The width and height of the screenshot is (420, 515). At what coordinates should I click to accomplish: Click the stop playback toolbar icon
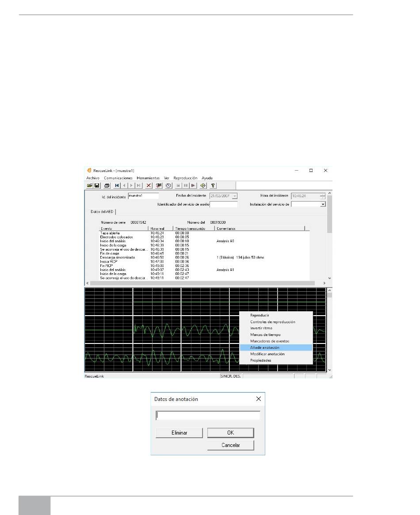[x=178, y=186]
